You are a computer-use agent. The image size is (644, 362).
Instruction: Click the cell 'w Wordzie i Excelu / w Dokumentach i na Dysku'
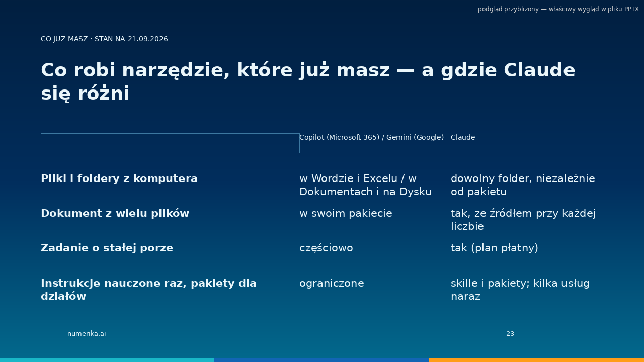366,185
